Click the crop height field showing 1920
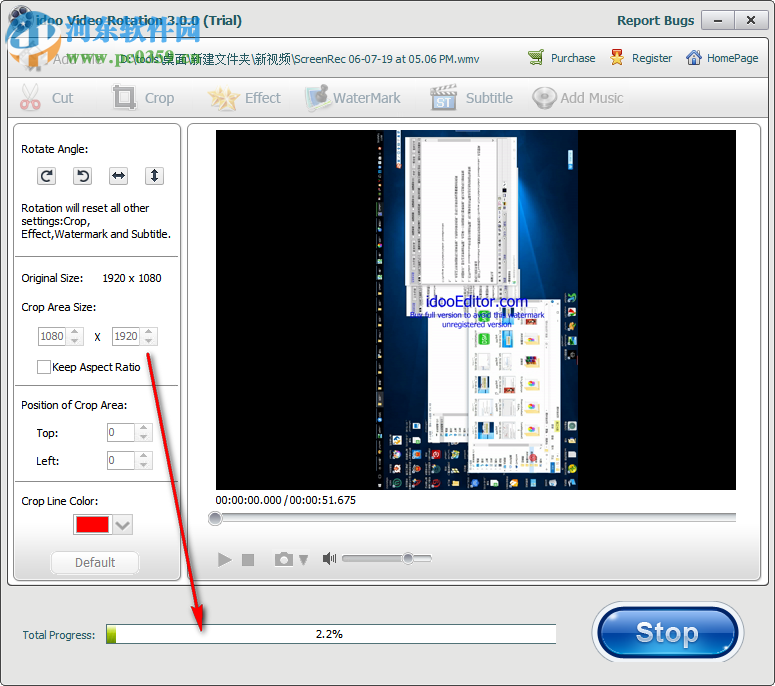775x686 pixels. pyautogui.click(x=126, y=336)
